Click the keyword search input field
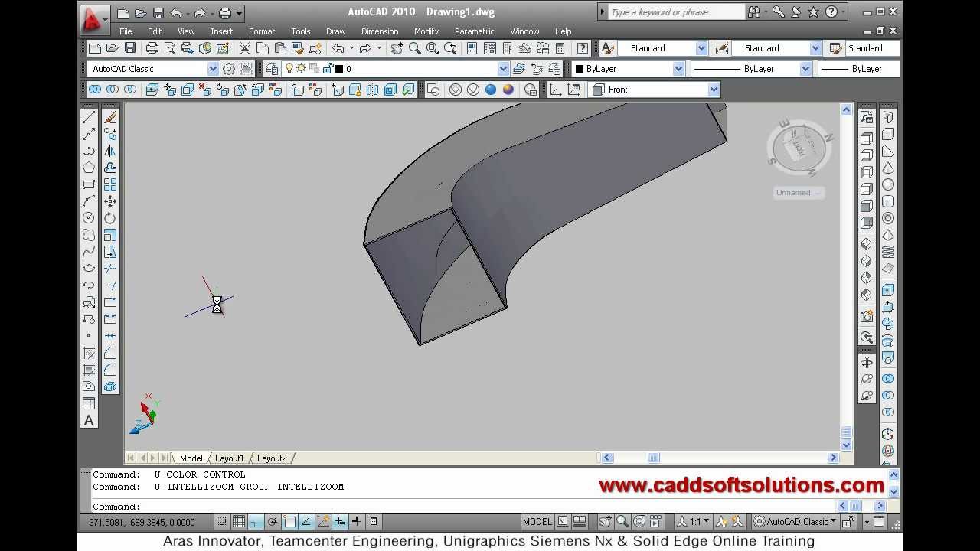This screenshot has height=551, width=980. point(675,12)
